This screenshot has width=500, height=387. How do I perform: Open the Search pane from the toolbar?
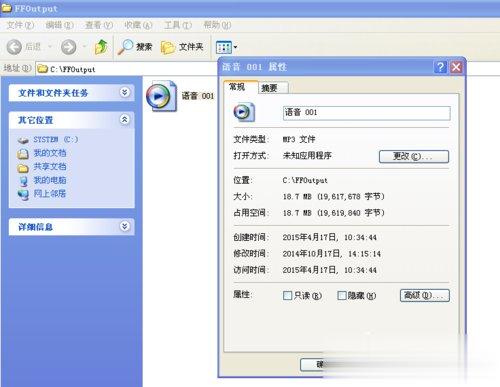pos(135,47)
